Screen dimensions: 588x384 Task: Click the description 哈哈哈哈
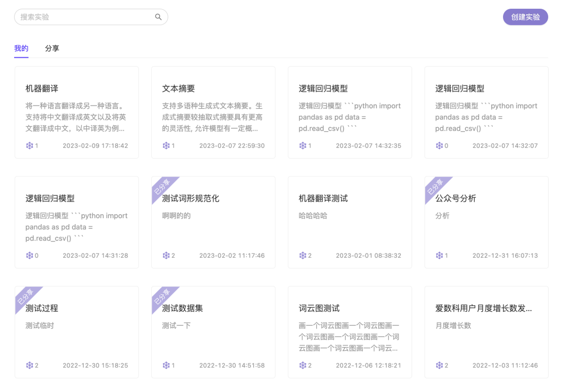[313, 215]
